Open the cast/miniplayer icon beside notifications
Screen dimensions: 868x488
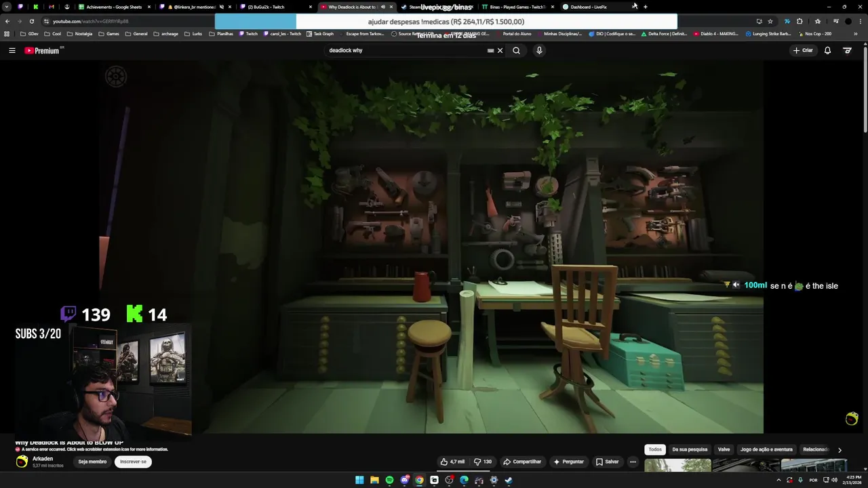click(x=847, y=50)
